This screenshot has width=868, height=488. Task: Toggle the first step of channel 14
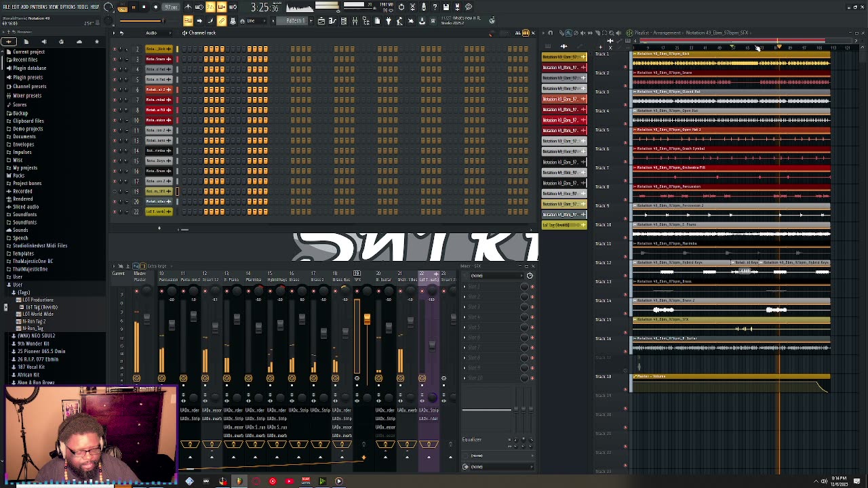[x=184, y=150]
